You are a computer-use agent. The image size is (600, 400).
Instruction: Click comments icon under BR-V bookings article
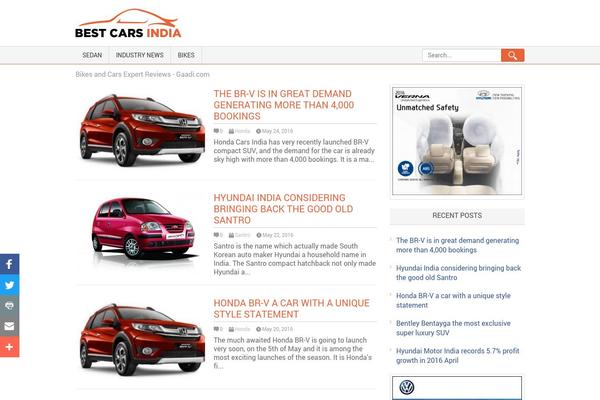[218, 131]
